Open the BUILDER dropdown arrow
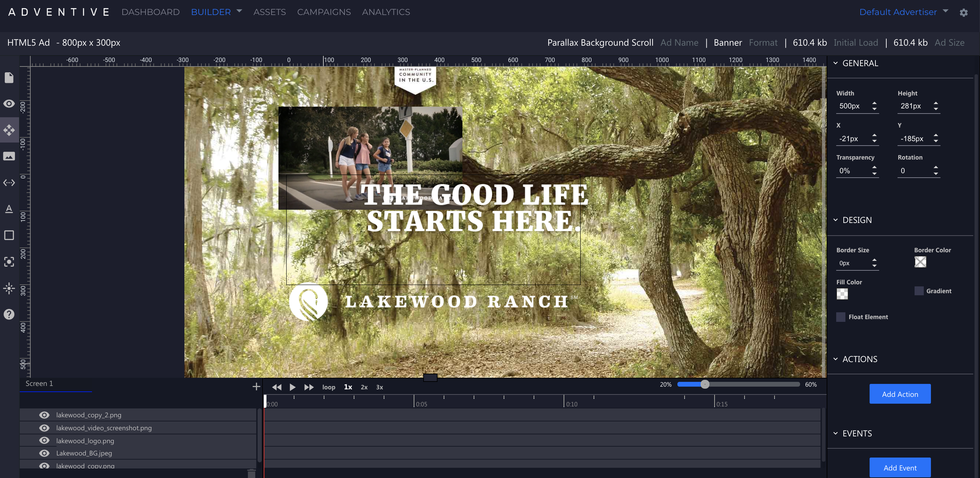980x478 pixels. 239,11
